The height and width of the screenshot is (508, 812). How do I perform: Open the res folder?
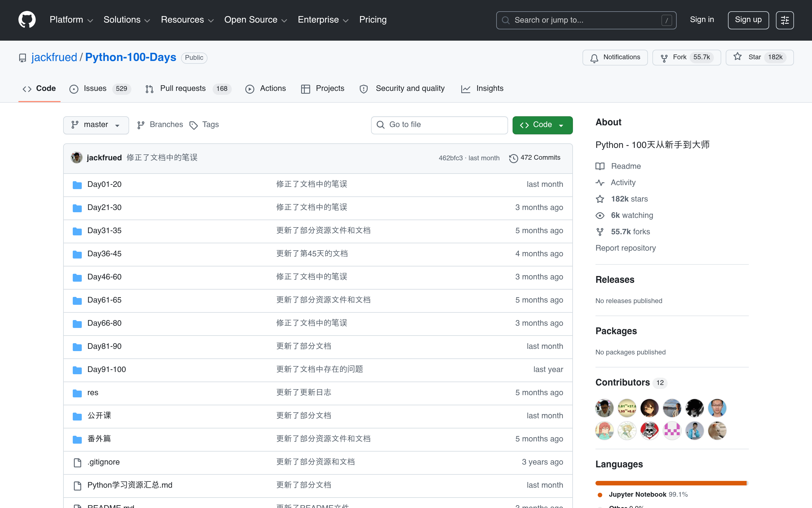(93, 393)
